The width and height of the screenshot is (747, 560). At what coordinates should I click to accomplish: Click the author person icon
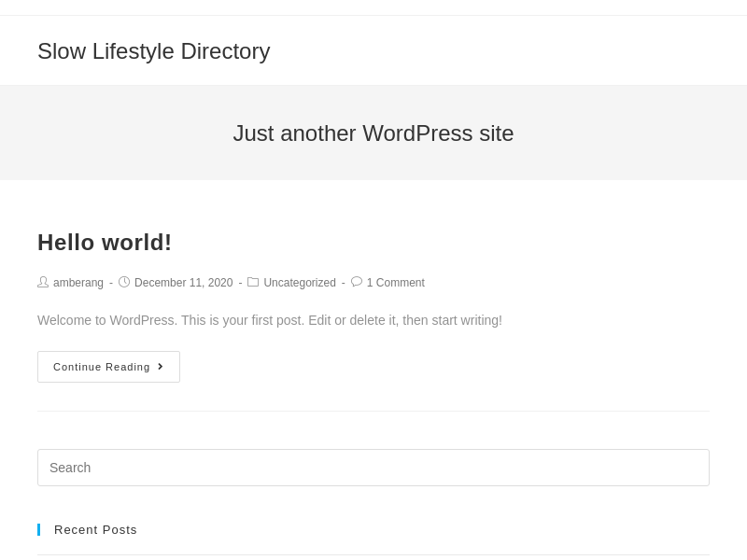43,283
